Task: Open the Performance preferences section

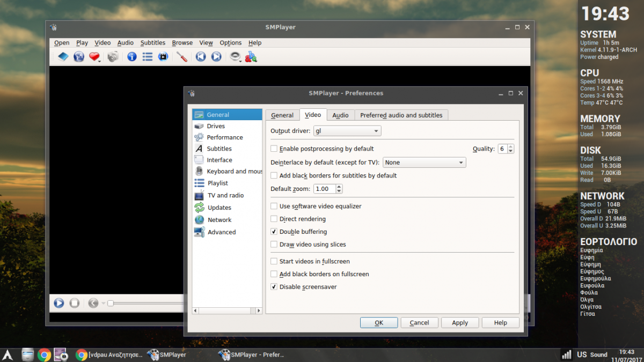Action: [x=228, y=137]
